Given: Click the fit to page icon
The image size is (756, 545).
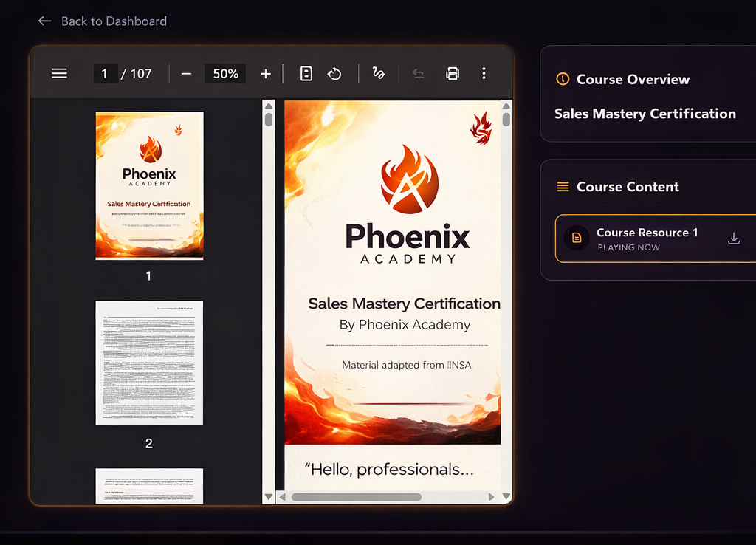Looking at the screenshot, I should click(306, 73).
